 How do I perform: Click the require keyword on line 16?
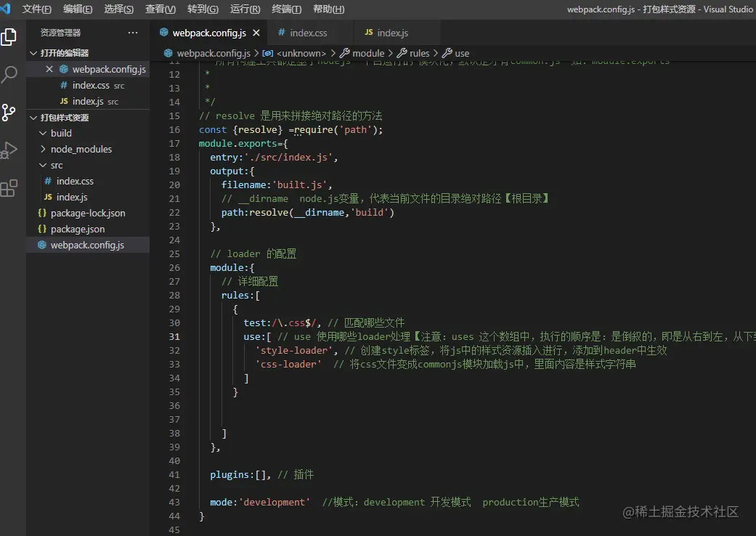[314, 130]
